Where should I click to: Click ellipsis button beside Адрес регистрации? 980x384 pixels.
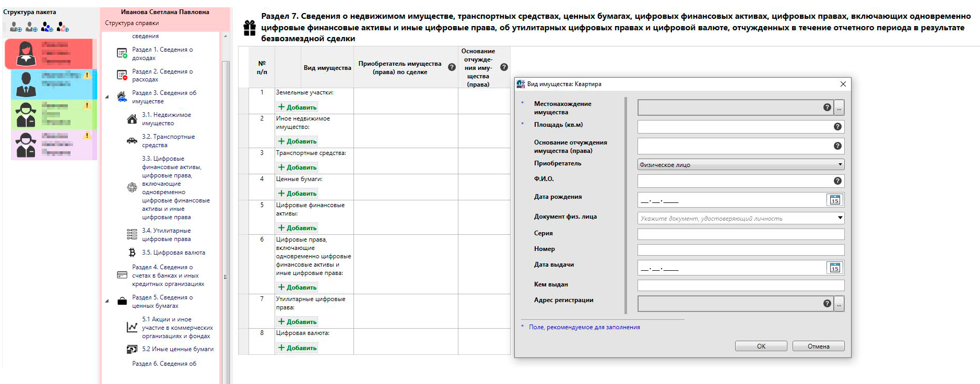click(x=839, y=304)
